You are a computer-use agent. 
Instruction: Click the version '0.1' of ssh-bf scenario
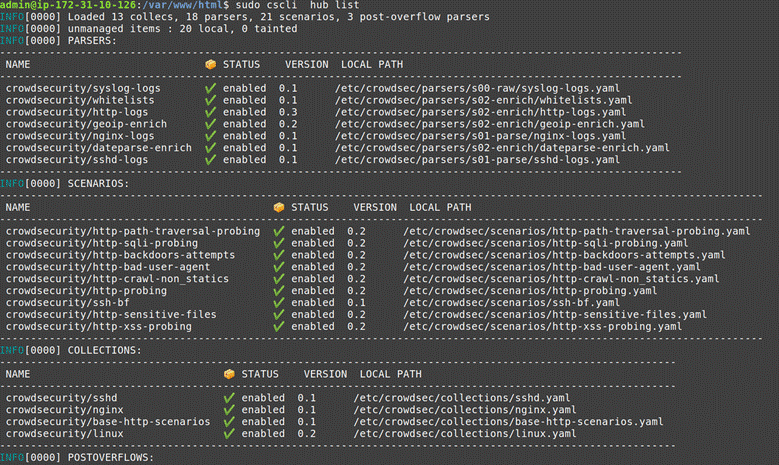coord(356,303)
